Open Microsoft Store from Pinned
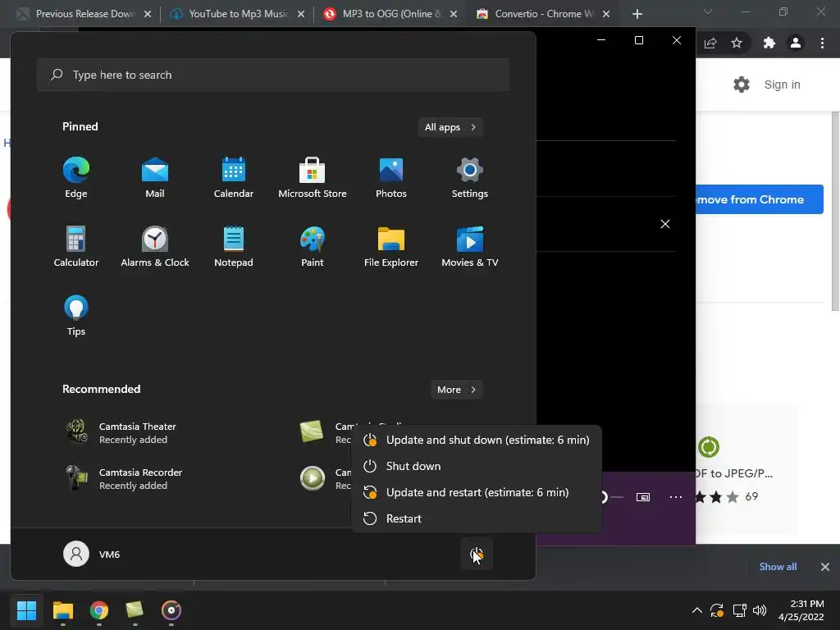 [x=313, y=178]
